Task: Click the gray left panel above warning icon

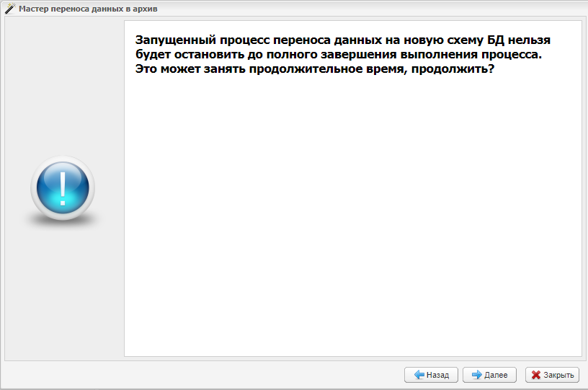Action: point(63,87)
